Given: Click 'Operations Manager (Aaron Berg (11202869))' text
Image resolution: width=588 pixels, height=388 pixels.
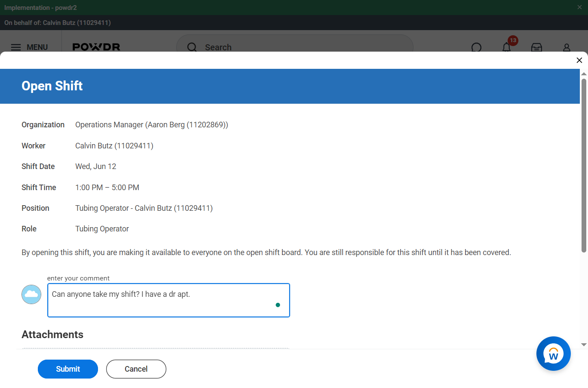Looking at the screenshot, I should click(152, 125).
